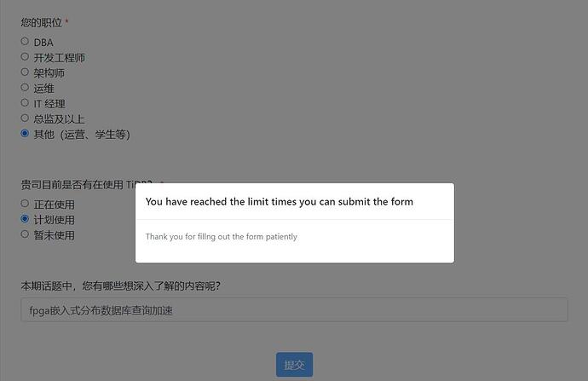Choose 开发工程师 as your position

pyautogui.click(x=25, y=56)
